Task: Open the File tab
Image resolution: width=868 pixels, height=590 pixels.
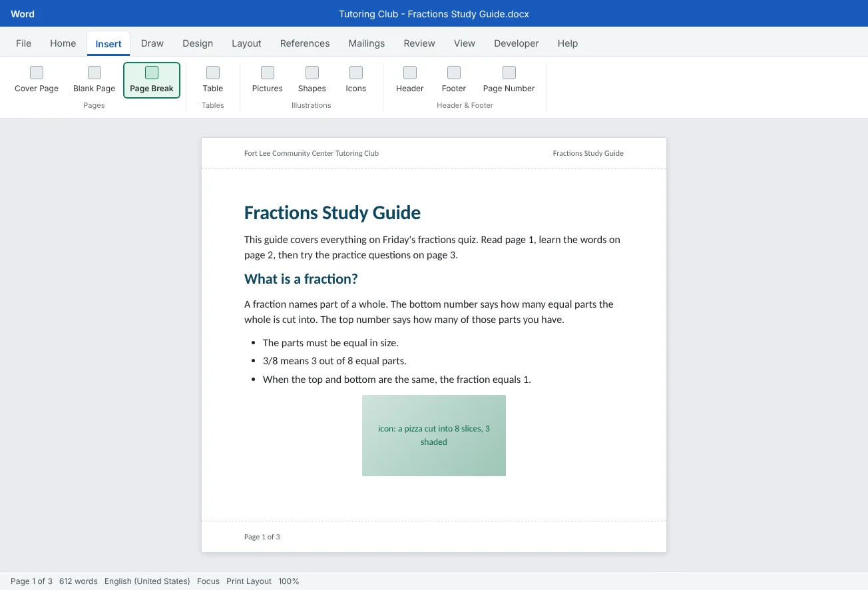Action: click(x=23, y=43)
